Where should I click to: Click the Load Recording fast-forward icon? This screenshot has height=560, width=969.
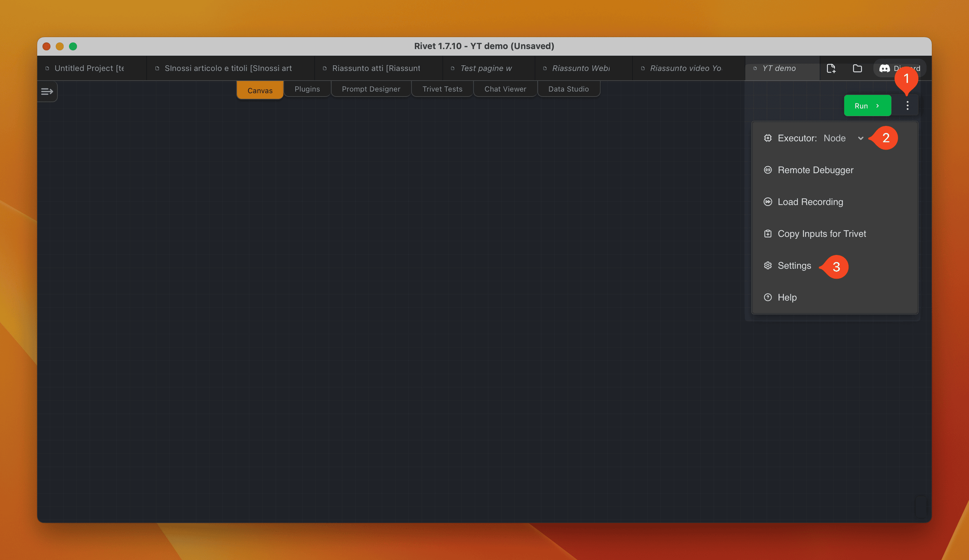[767, 202]
